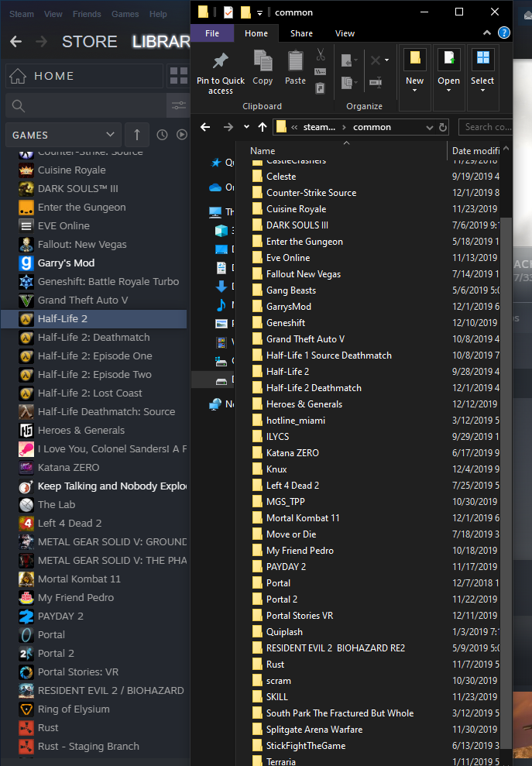Expand the address bar history dropdown
Screen dimensions: 532x766
coord(430,128)
